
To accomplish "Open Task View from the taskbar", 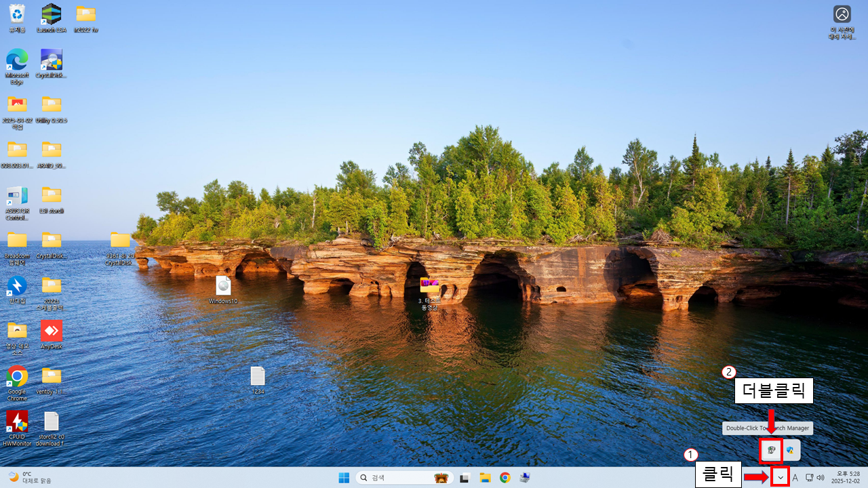I will click(x=465, y=478).
